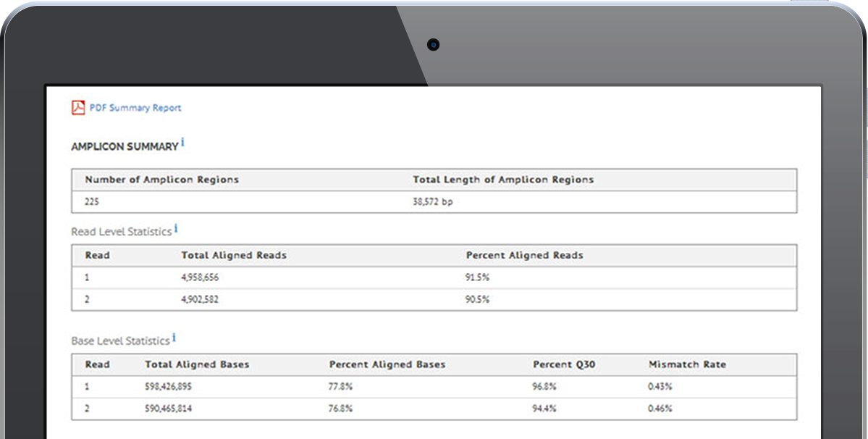
Task: Open the PDF Summary Report link
Action: tap(135, 108)
